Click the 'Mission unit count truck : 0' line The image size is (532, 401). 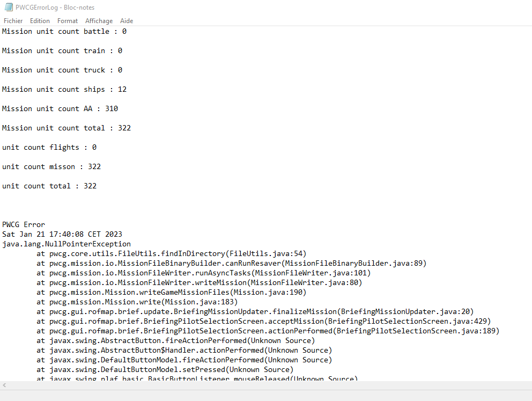pos(62,70)
